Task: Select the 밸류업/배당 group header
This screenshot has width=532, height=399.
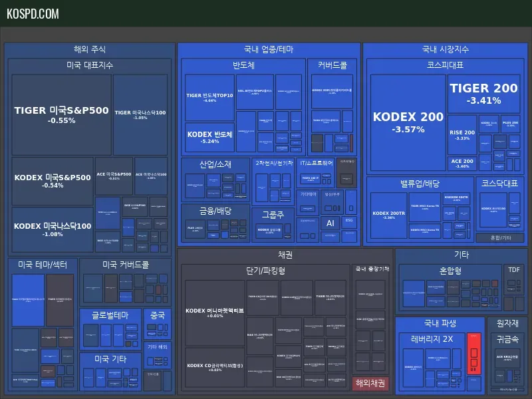Action: (x=420, y=184)
